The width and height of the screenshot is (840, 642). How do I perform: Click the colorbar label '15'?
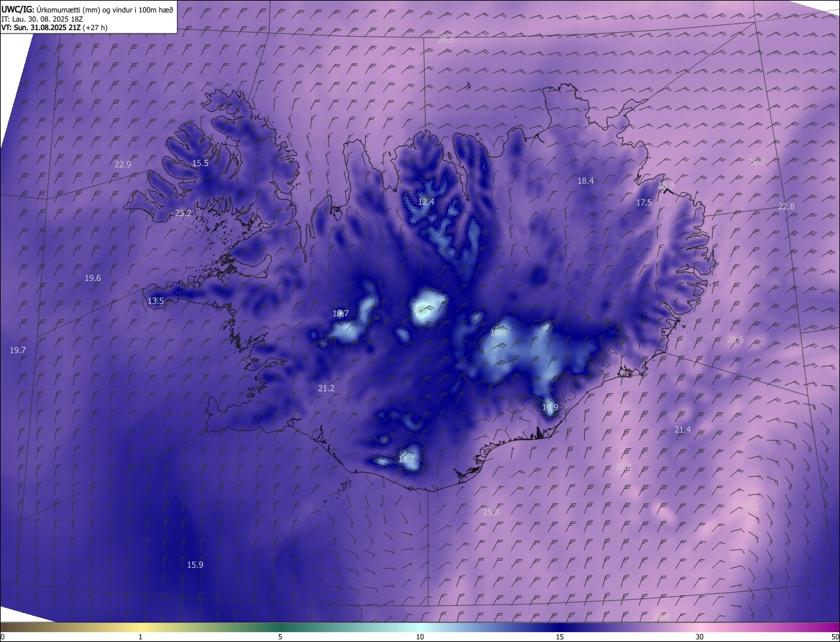[560, 637]
